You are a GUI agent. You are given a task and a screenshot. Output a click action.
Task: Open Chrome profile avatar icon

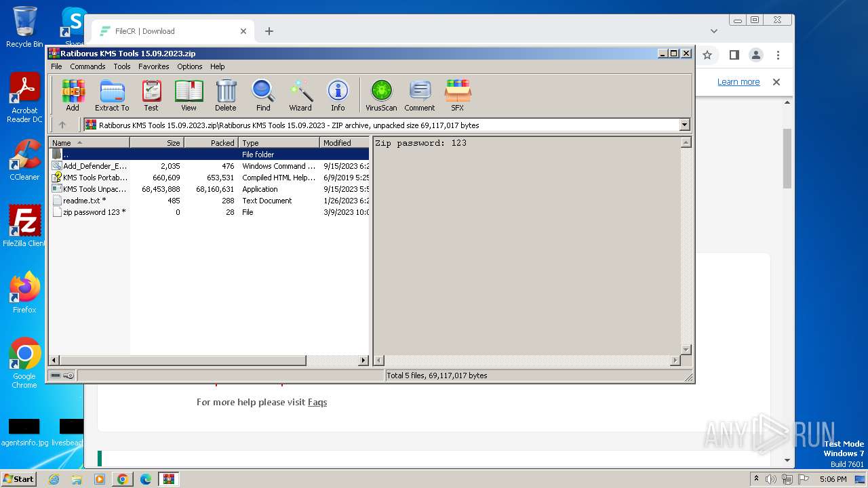[756, 55]
